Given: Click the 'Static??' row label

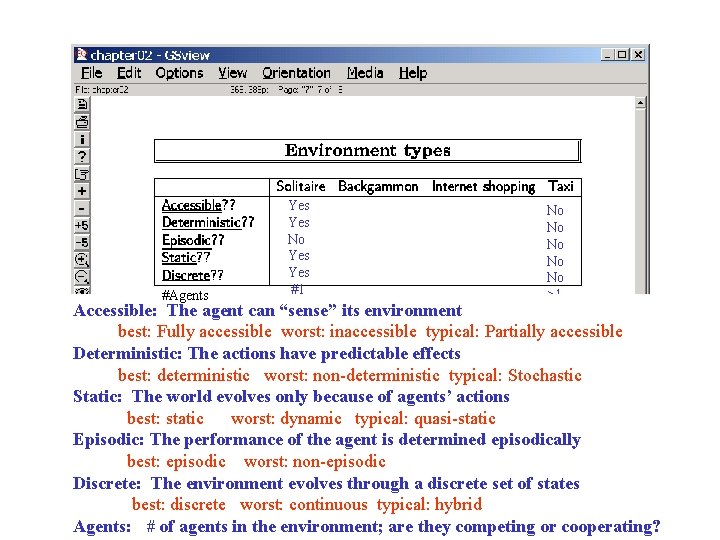Looking at the screenshot, I should click(186, 257).
